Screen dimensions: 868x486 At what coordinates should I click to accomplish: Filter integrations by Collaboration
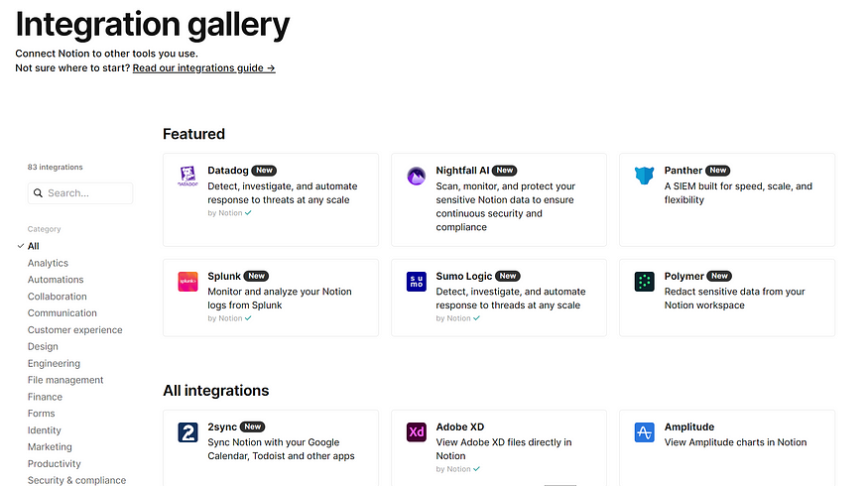(x=57, y=297)
